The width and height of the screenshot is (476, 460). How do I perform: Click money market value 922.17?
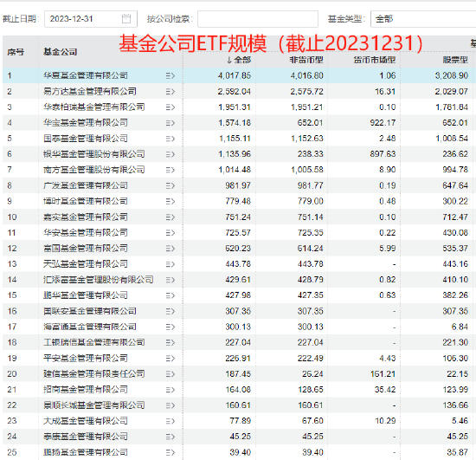tap(383, 123)
